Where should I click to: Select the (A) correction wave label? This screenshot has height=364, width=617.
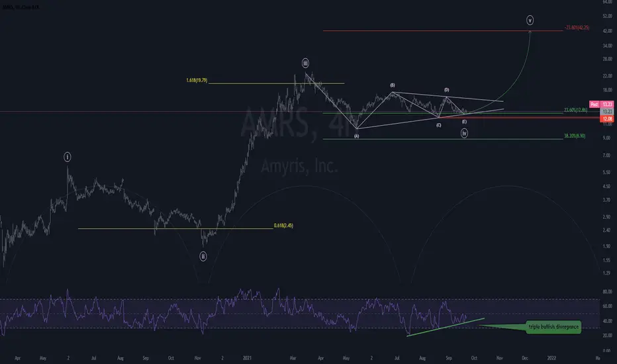coord(357,136)
